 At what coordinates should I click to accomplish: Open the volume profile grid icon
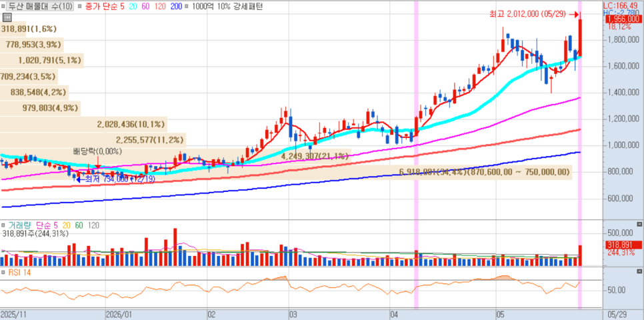pos(7,17)
